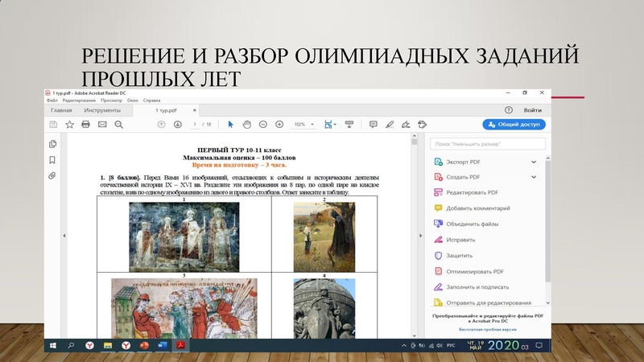Add a sticky note comment icon
The image size is (644, 362).
(373, 125)
